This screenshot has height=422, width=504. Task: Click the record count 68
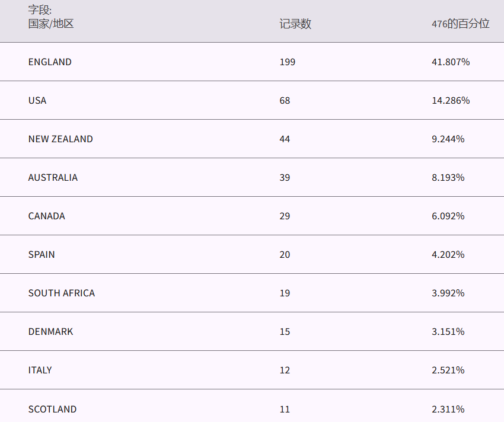(x=285, y=100)
